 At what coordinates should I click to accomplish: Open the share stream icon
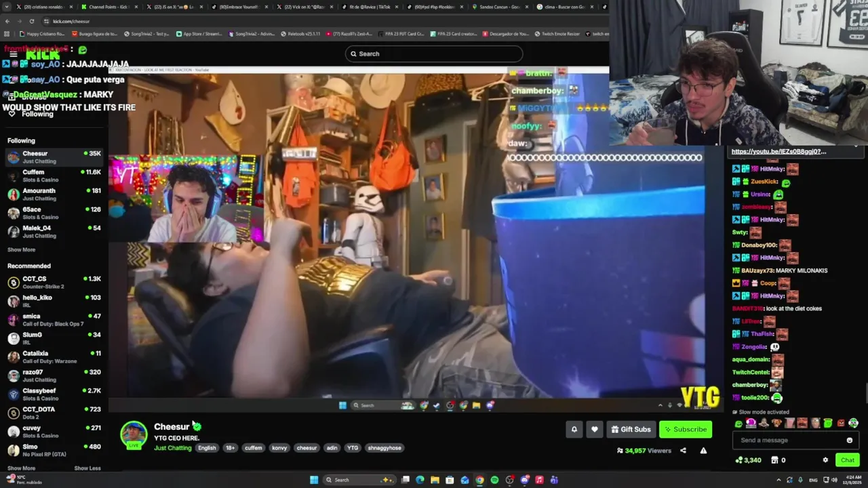(x=683, y=451)
